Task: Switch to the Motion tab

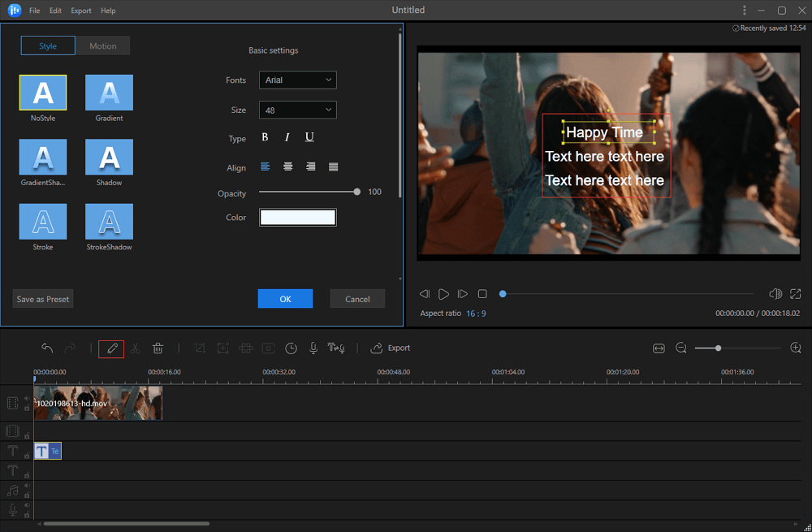Action: pos(102,46)
